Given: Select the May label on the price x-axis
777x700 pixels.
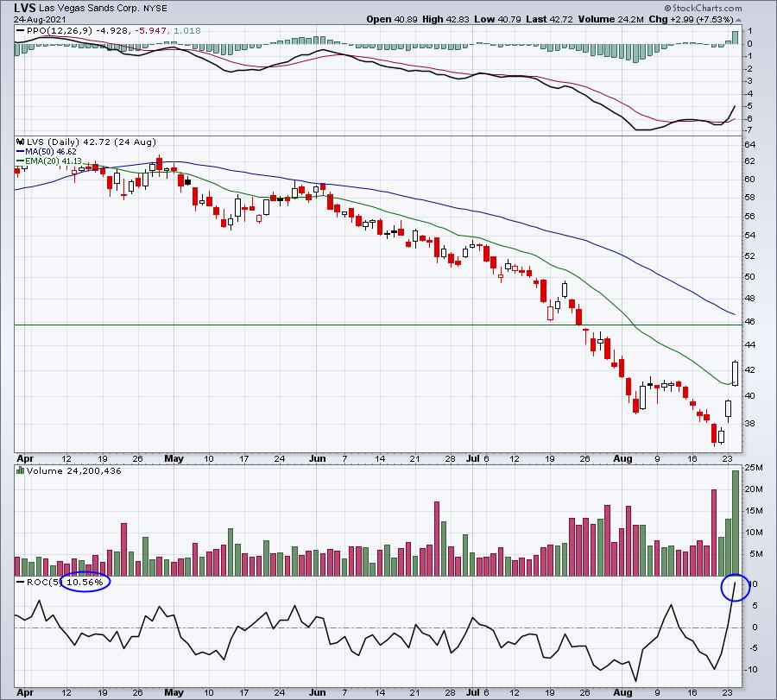Looking at the screenshot, I should (x=174, y=457).
